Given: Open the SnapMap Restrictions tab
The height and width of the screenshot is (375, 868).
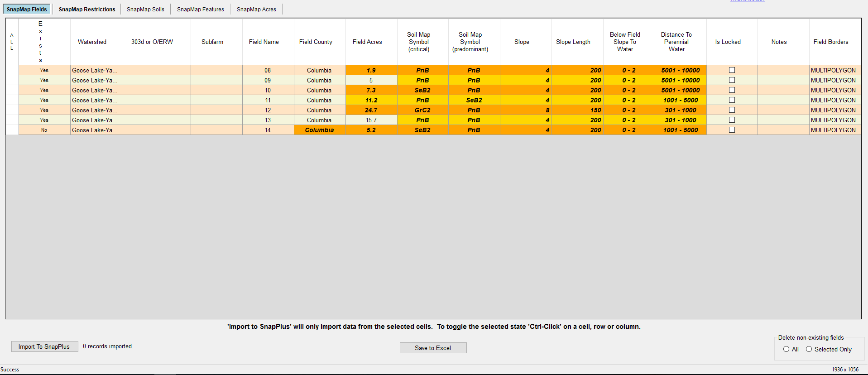Looking at the screenshot, I should [x=87, y=9].
